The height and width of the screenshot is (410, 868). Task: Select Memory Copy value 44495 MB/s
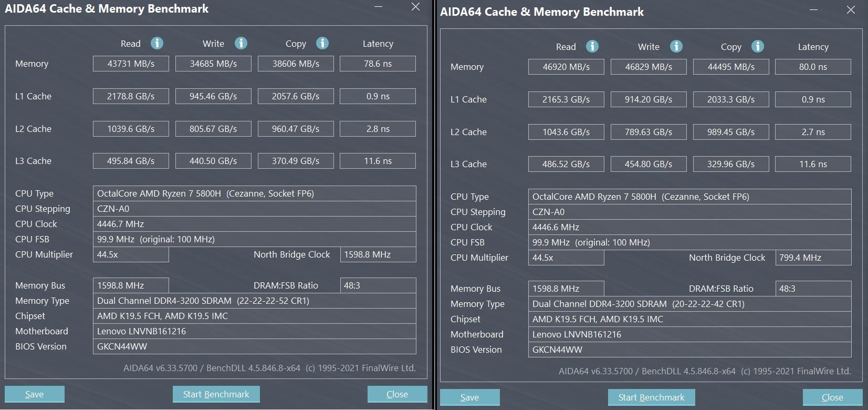tap(731, 67)
